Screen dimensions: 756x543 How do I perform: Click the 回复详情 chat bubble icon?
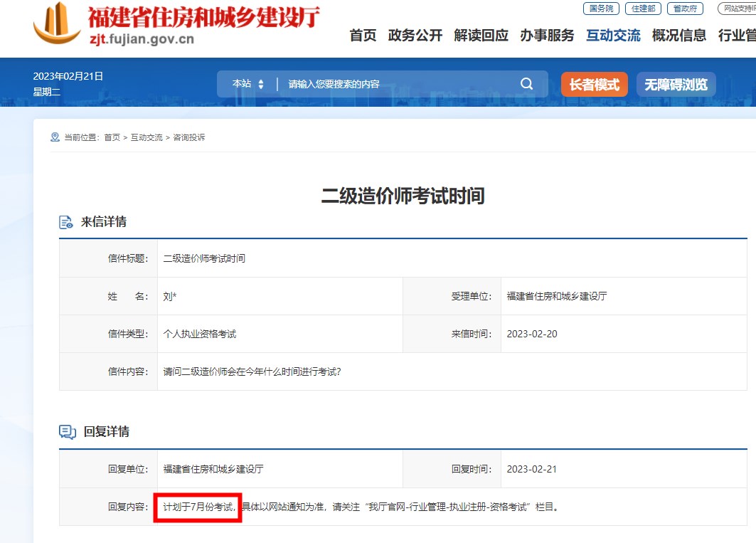point(67,432)
